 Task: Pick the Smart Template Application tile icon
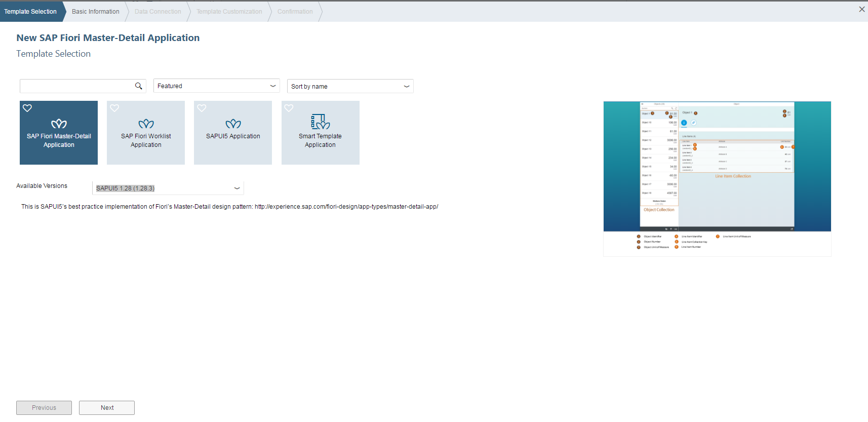(x=320, y=122)
